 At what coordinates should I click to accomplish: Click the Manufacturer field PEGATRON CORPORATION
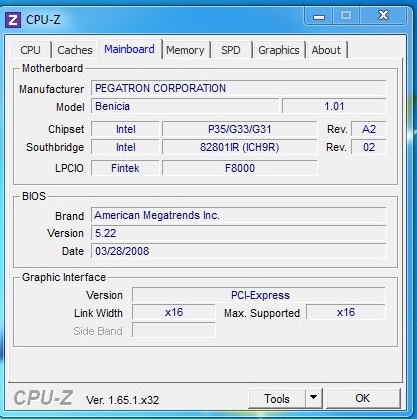[239, 88]
